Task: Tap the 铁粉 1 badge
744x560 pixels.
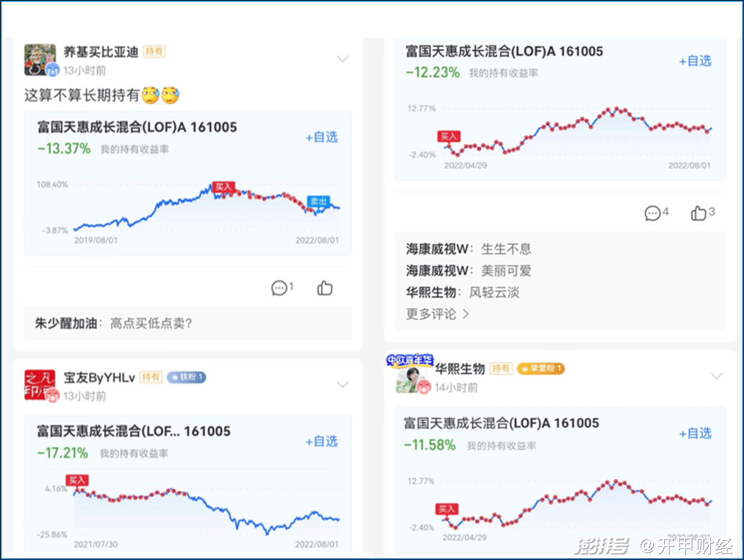Action: coord(186,377)
